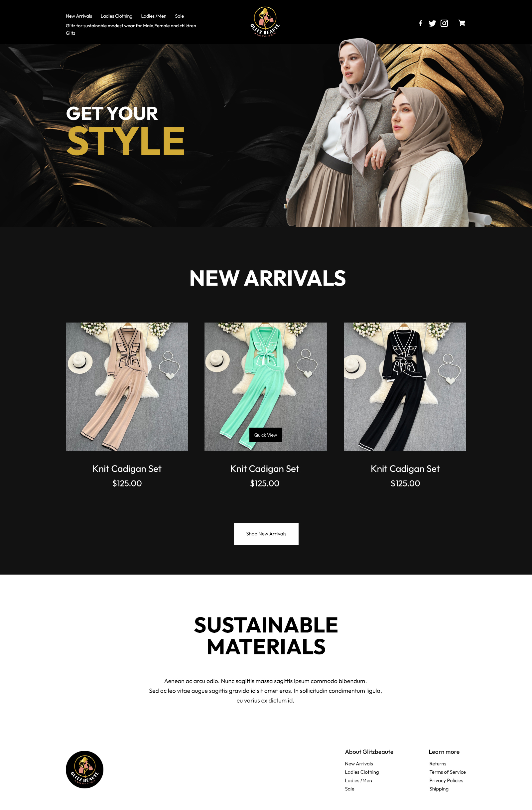Viewport: 532px width, 810px height.
Task: Open the Twitter social icon
Action: pyautogui.click(x=432, y=23)
